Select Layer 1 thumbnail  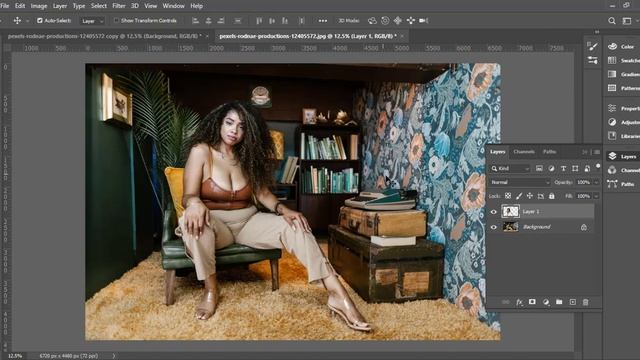tap(510, 211)
